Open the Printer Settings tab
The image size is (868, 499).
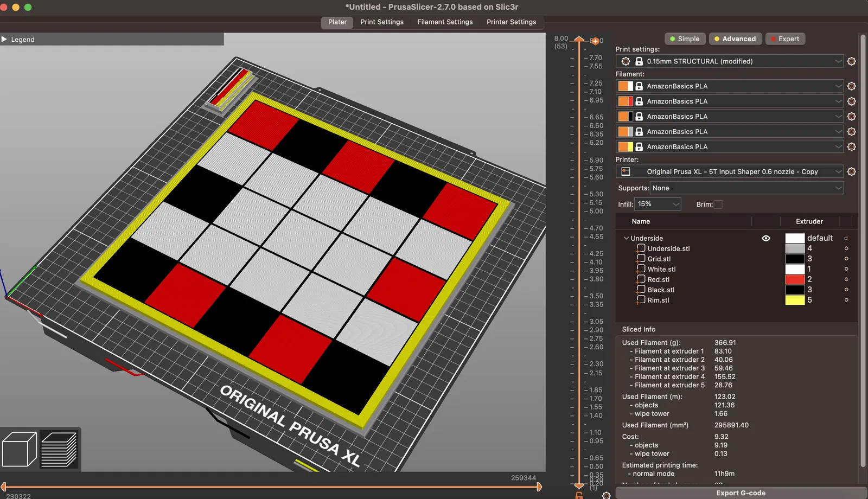(511, 22)
